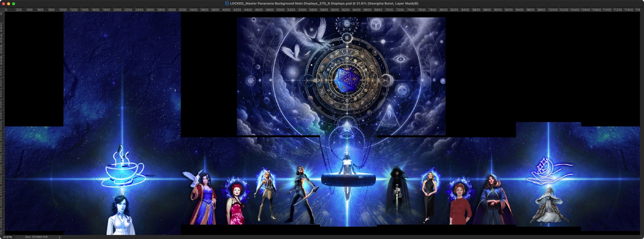Open the status bar options arrow

(59, 237)
